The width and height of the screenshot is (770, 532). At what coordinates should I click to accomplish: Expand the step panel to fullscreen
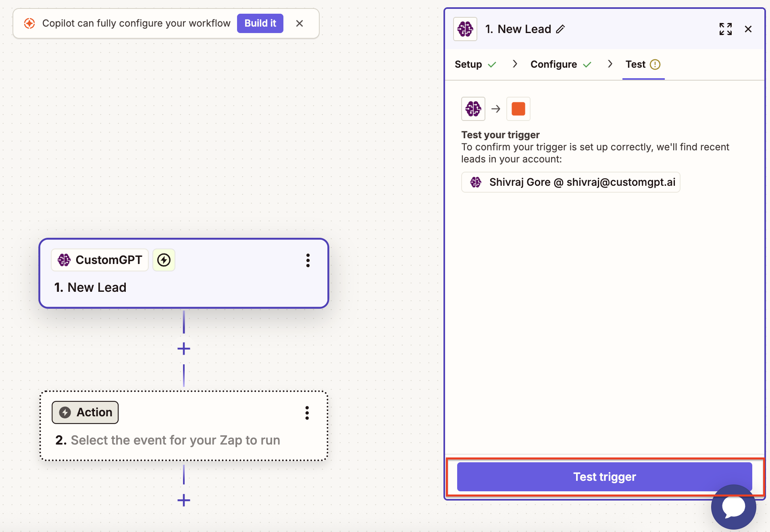pyautogui.click(x=725, y=29)
